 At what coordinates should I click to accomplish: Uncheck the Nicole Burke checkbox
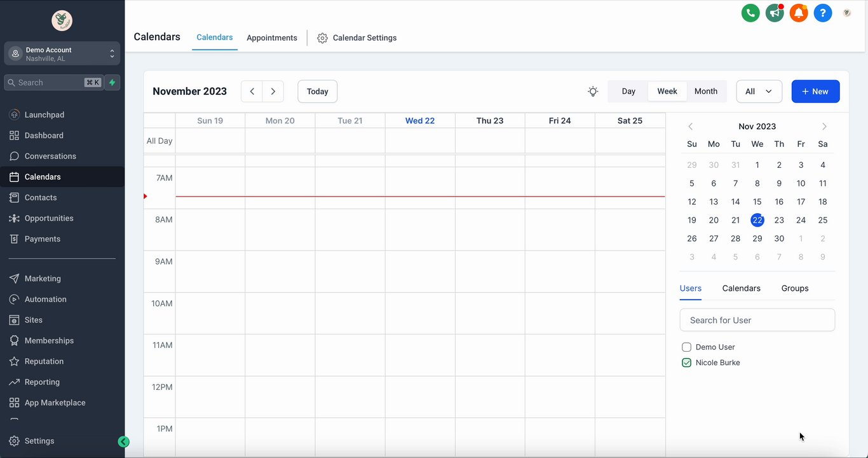point(686,363)
